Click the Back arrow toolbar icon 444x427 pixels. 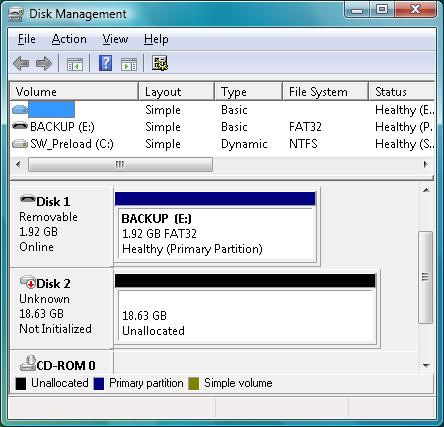pyautogui.click(x=21, y=63)
